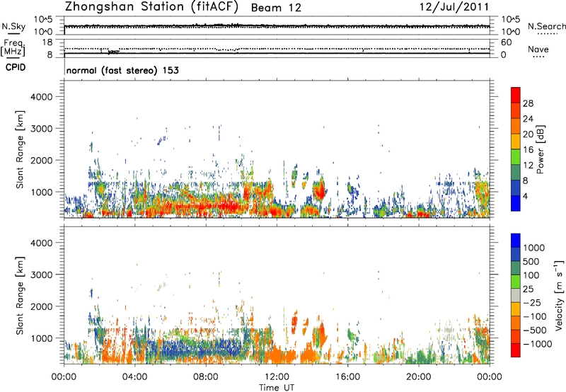Click '4000' on the power panel range axis
The image size is (566, 392).
tap(42, 97)
